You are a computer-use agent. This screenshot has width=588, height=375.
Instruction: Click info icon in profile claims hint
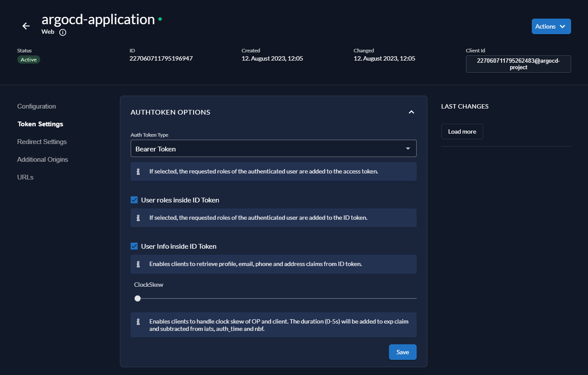138,264
